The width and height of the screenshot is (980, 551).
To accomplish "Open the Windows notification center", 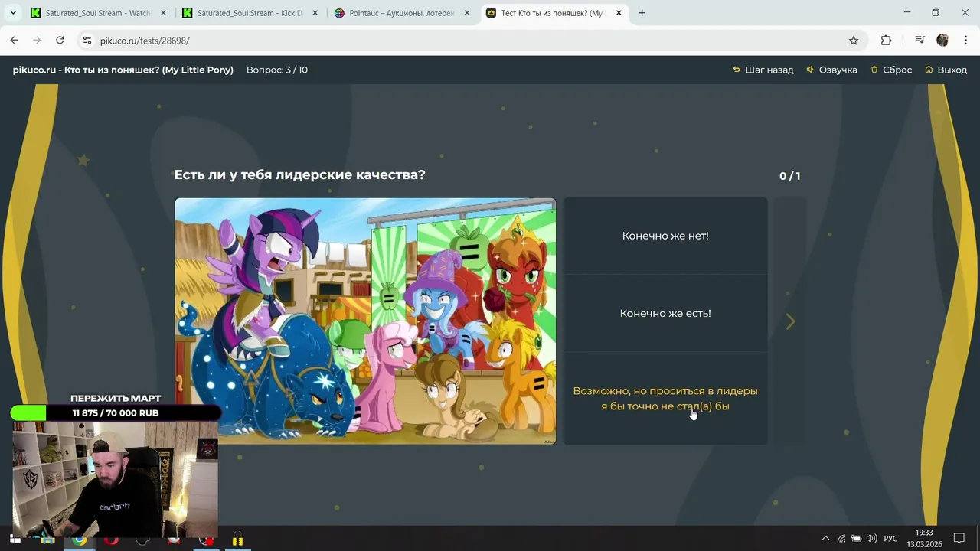I will coord(959,539).
